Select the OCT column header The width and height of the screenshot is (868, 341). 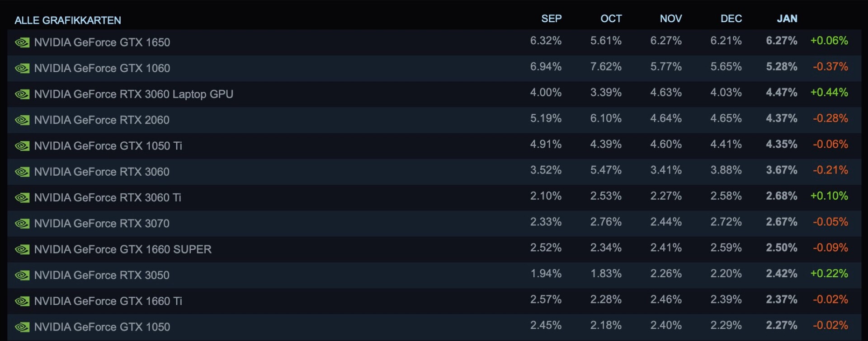point(611,19)
